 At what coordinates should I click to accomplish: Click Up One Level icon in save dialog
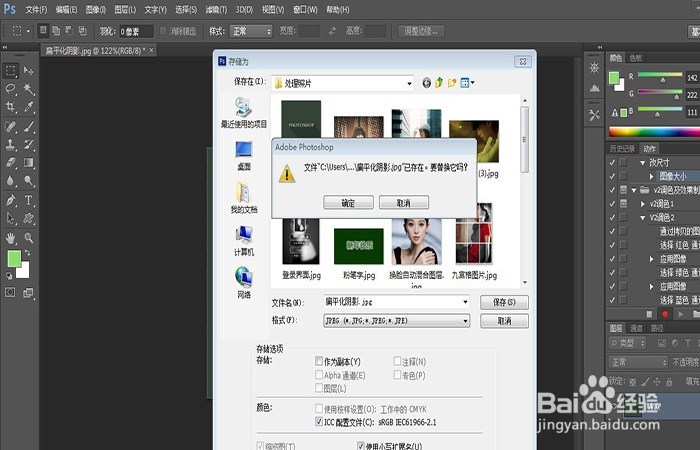tap(439, 83)
